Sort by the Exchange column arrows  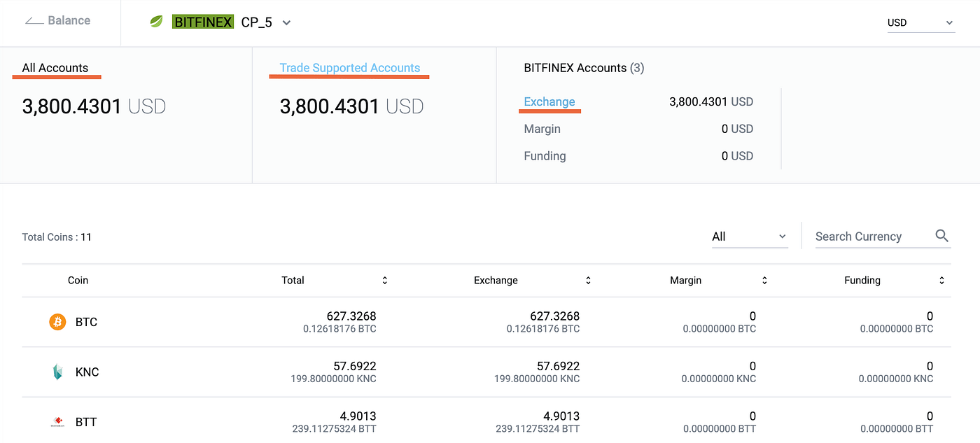pyautogui.click(x=588, y=281)
